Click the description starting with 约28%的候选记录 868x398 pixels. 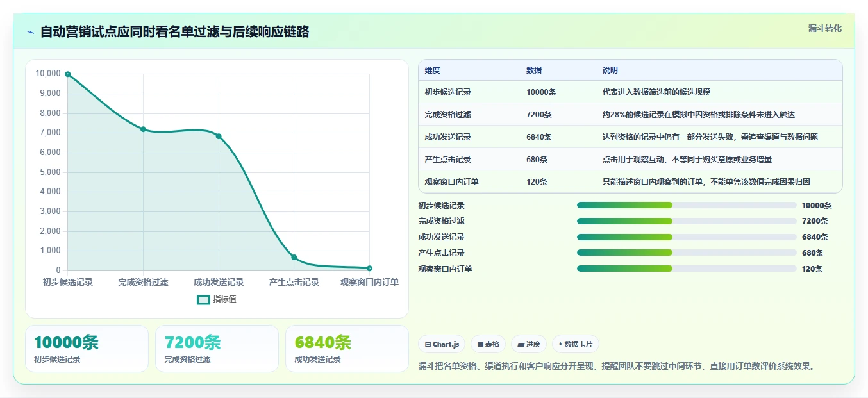pos(699,115)
